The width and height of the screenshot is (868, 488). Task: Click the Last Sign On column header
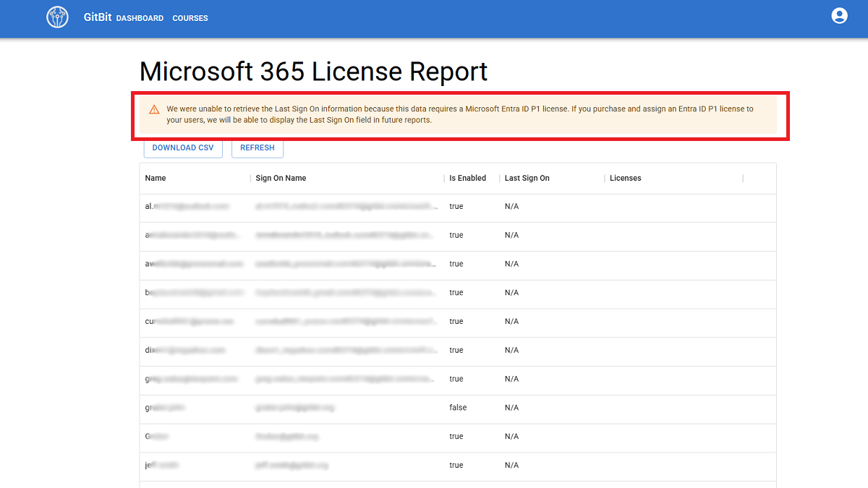[527, 178]
